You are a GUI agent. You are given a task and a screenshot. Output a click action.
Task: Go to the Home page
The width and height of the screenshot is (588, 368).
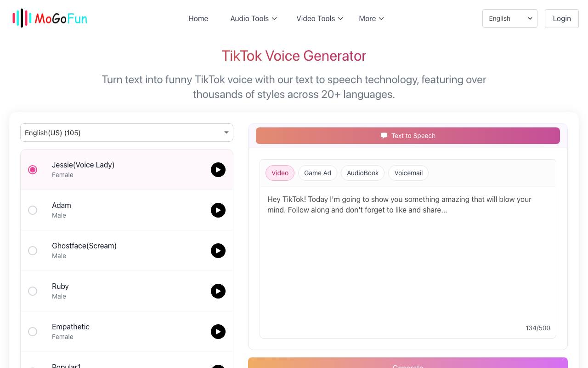[x=198, y=18]
